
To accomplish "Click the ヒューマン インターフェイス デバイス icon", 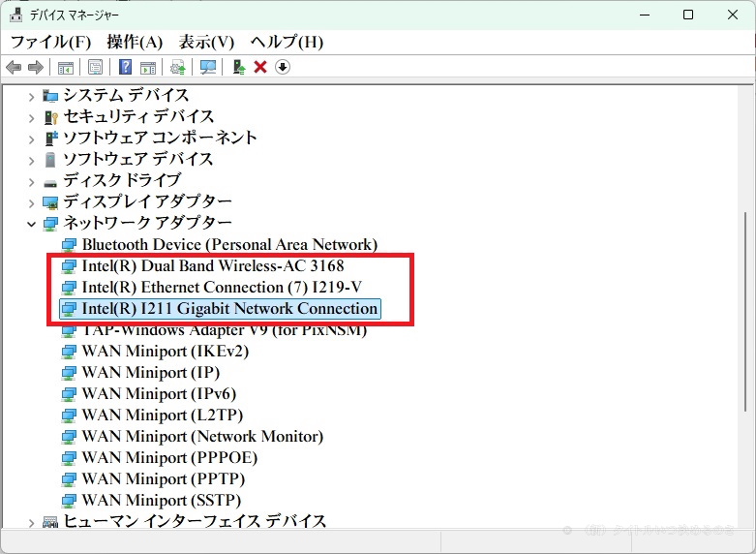I will [x=50, y=522].
